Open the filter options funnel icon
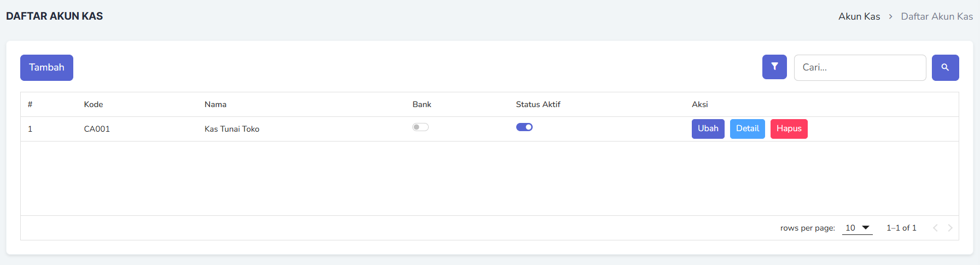The image size is (980, 265). pyautogui.click(x=774, y=67)
